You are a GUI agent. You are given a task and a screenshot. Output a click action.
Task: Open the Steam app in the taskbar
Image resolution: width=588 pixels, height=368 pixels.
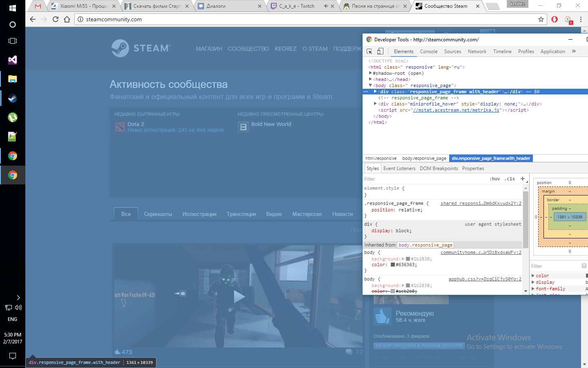[x=13, y=98]
